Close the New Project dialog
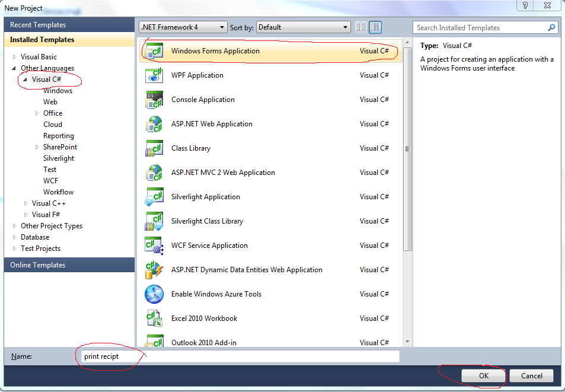The width and height of the screenshot is (565, 392). click(547, 5)
